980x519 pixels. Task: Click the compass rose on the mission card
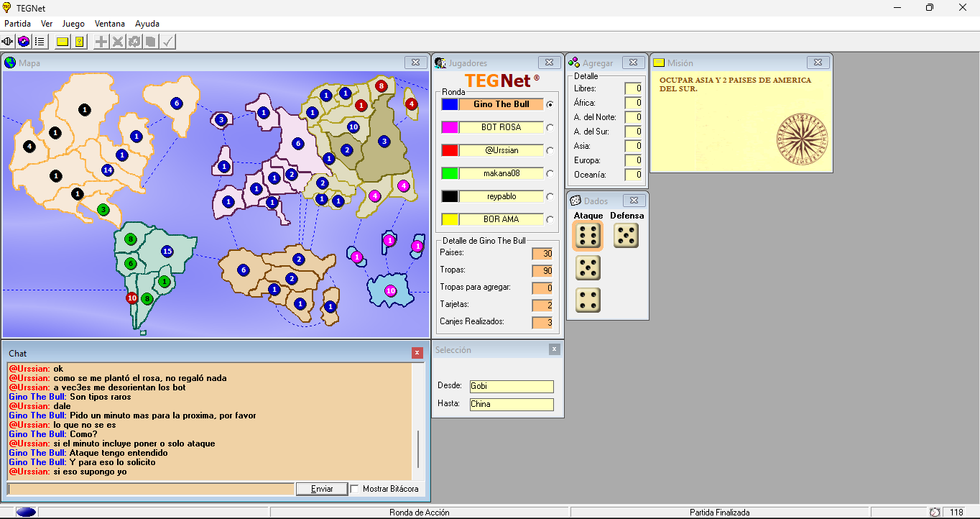coord(801,137)
